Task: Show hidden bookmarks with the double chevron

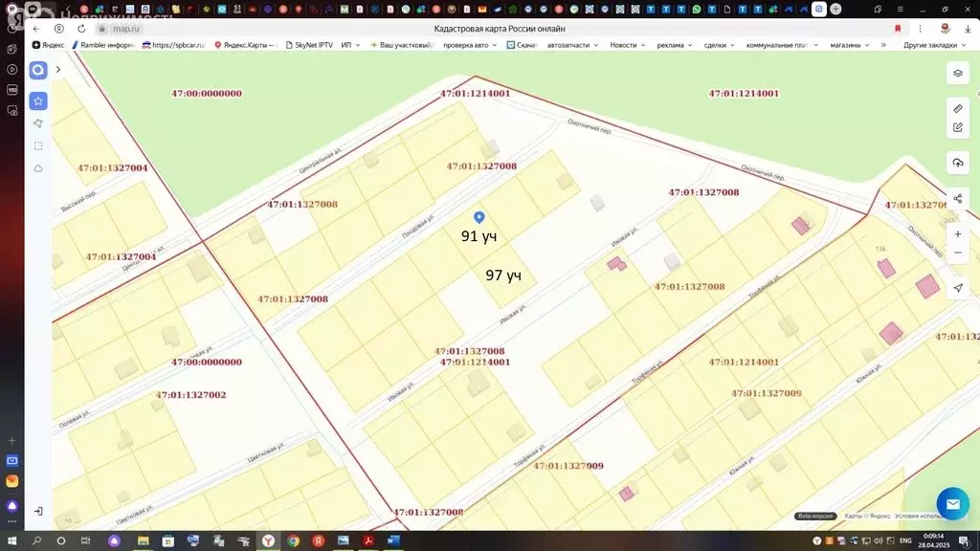Action: pyautogui.click(x=883, y=45)
